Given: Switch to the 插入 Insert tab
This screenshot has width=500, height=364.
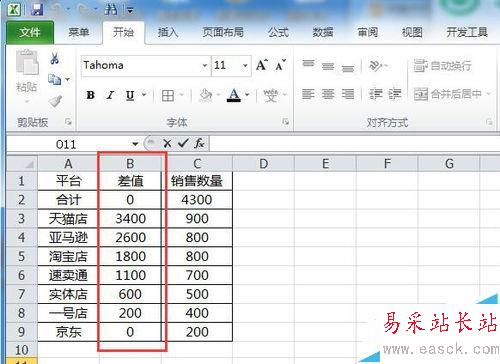Looking at the screenshot, I should pos(168,32).
